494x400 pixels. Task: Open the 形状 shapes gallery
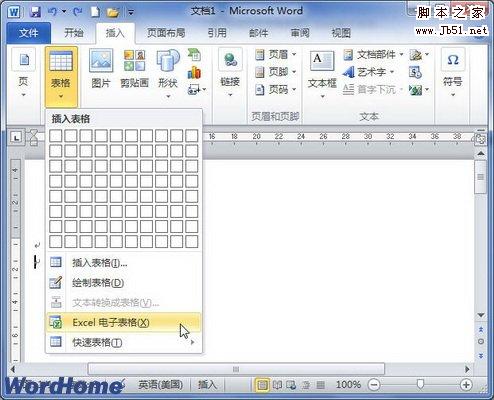[168, 73]
